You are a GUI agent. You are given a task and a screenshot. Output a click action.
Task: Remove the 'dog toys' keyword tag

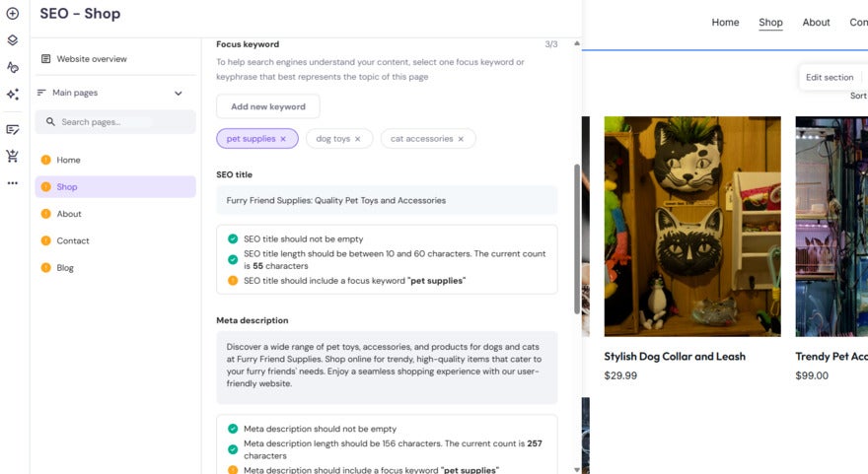coord(358,139)
